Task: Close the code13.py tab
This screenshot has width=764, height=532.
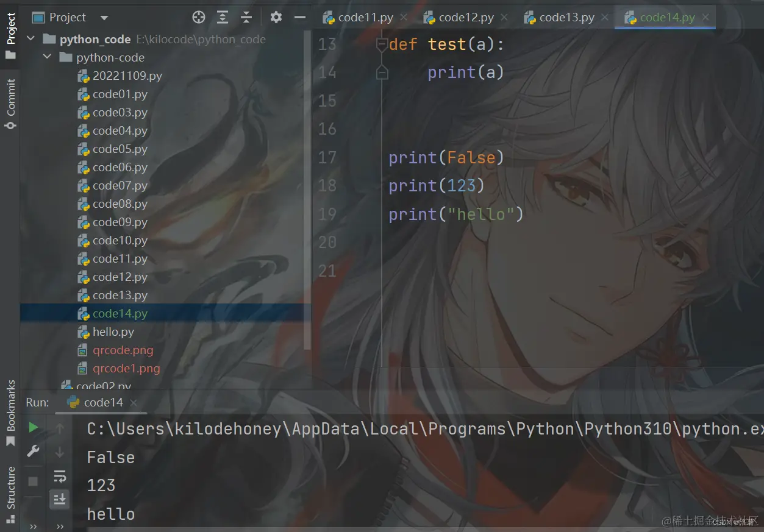Action: click(605, 18)
